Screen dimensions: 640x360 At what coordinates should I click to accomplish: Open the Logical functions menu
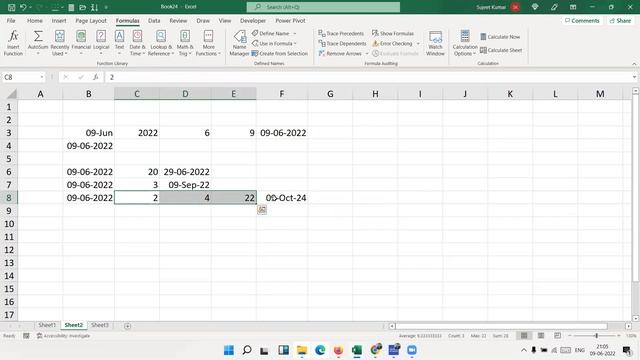101,42
